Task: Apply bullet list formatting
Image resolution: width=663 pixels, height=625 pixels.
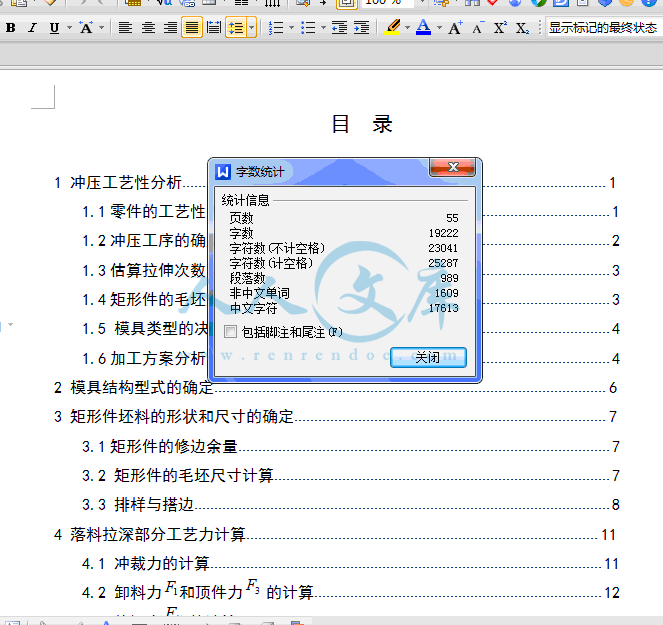Action: click(308, 28)
